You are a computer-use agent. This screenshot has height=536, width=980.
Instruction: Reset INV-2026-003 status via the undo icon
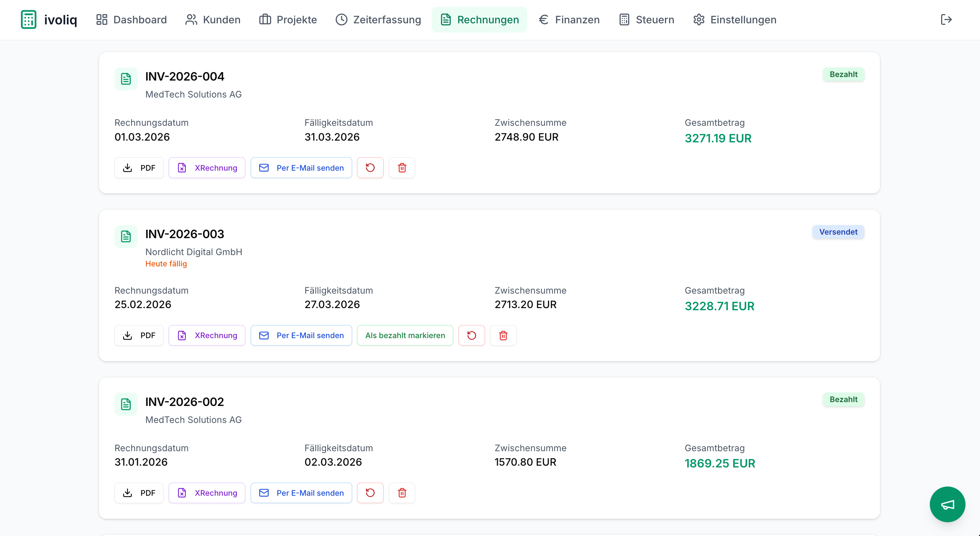[x=471, y=335]
